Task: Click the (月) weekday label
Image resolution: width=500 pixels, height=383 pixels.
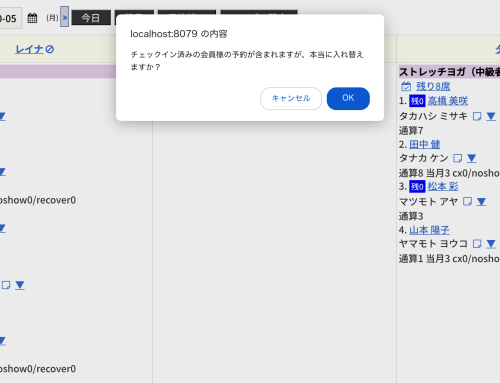Action: click(x=52, y=18)
